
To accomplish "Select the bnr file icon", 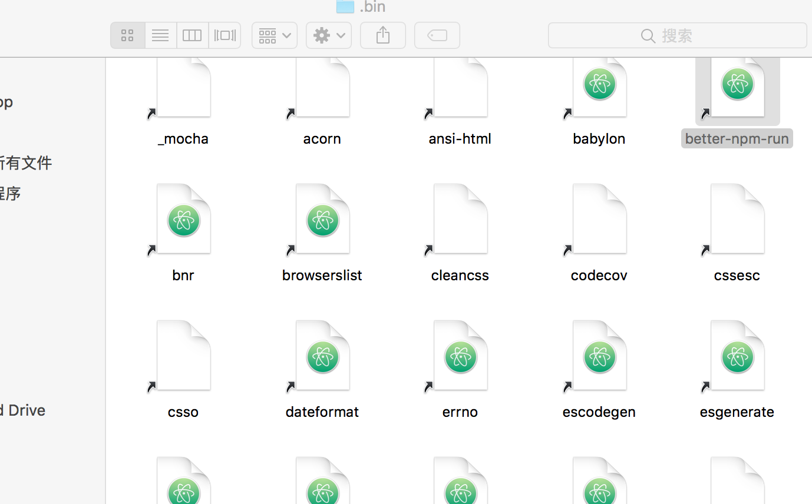I will point(183,221).
